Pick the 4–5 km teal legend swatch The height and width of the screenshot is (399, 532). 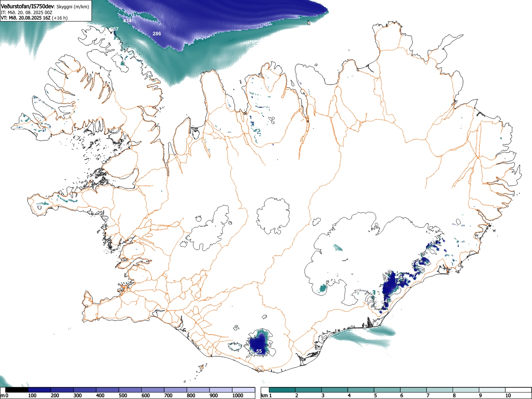[361, 390]
